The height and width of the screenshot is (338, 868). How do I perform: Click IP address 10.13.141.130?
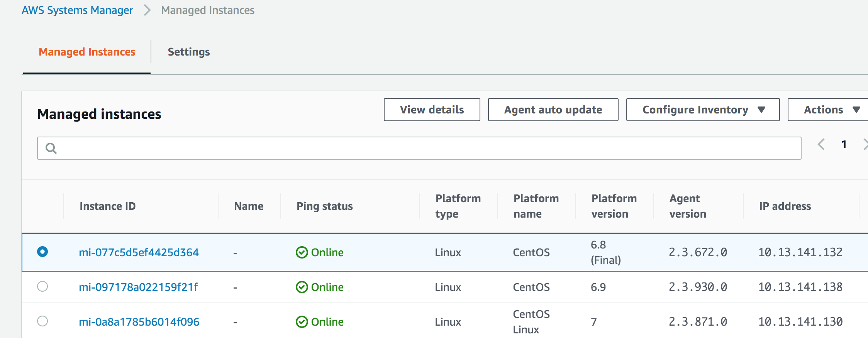tap(800, 322)
